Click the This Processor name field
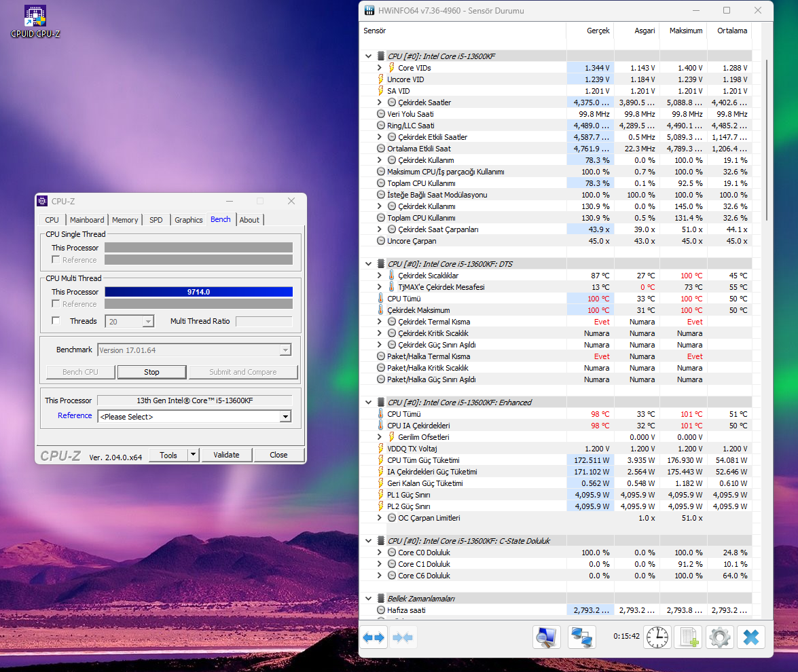 (194, 400)
